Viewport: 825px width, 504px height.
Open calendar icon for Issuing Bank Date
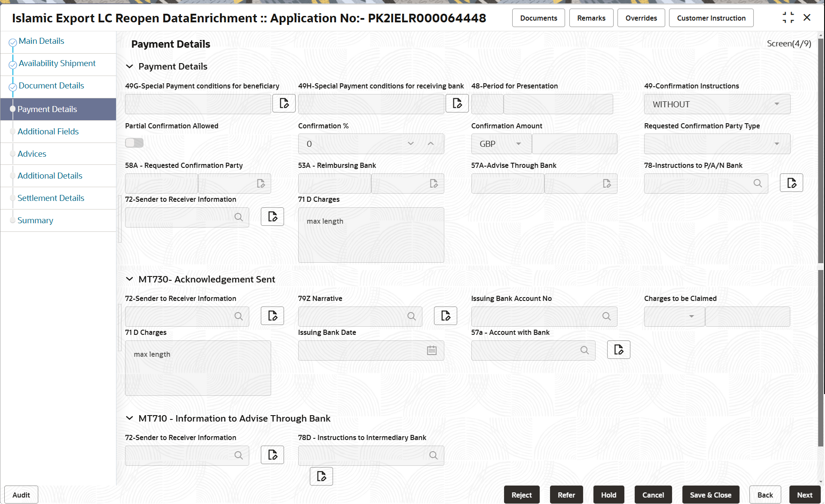(431, 350)
